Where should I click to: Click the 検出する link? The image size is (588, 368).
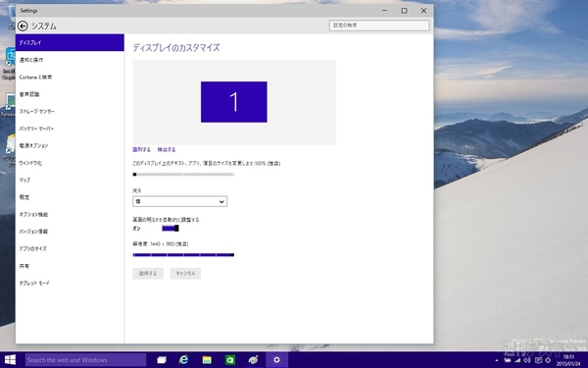[167, 149]
